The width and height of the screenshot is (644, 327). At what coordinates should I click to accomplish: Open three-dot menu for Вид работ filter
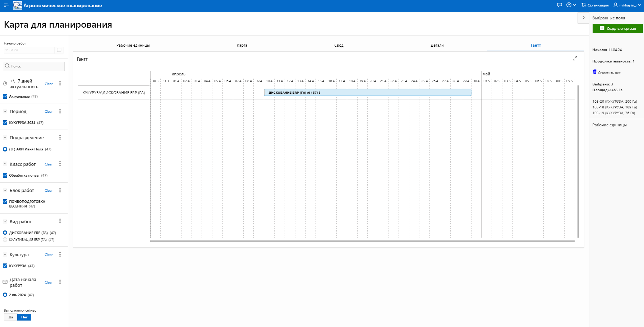[60, 221]
